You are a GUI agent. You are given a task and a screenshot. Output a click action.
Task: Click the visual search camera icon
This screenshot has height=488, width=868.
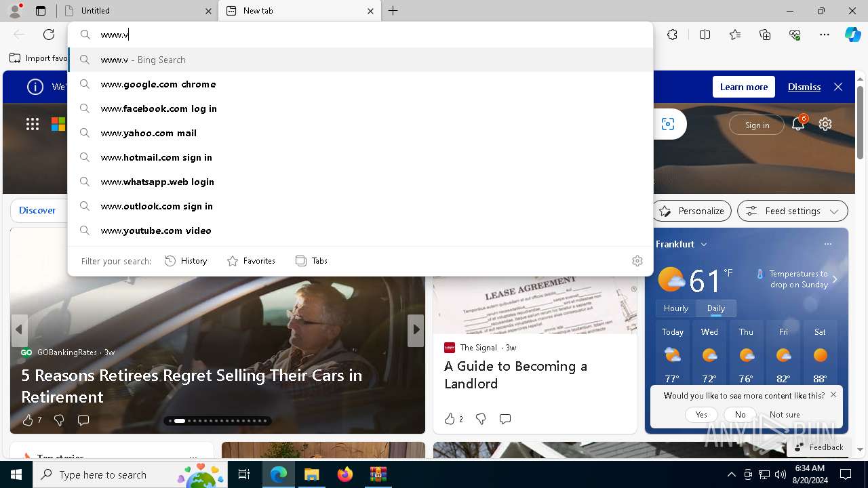(x=668, y=124)
